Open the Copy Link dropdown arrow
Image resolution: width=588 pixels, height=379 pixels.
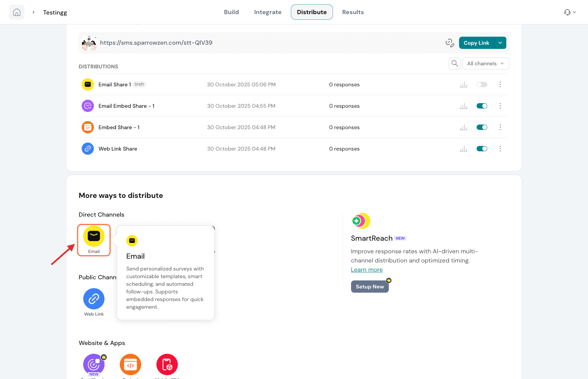point(500,43)
